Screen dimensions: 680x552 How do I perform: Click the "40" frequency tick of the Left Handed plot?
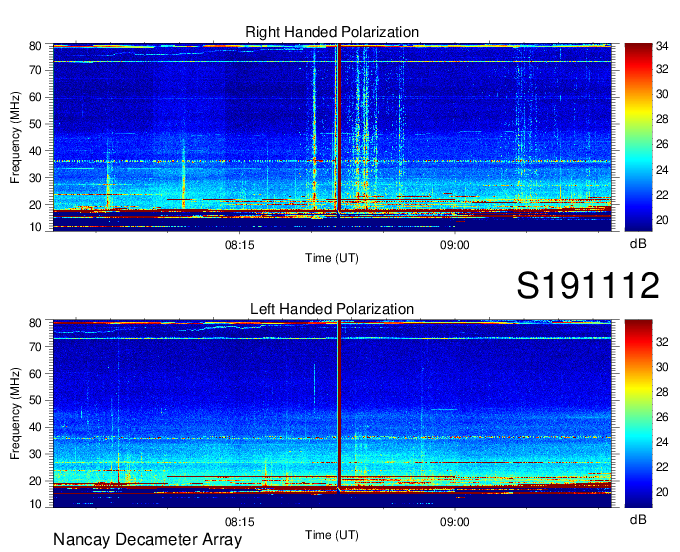pos(35,427)
